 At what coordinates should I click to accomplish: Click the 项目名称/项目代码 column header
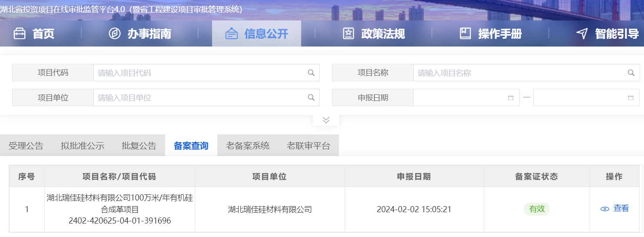(119, 177)
